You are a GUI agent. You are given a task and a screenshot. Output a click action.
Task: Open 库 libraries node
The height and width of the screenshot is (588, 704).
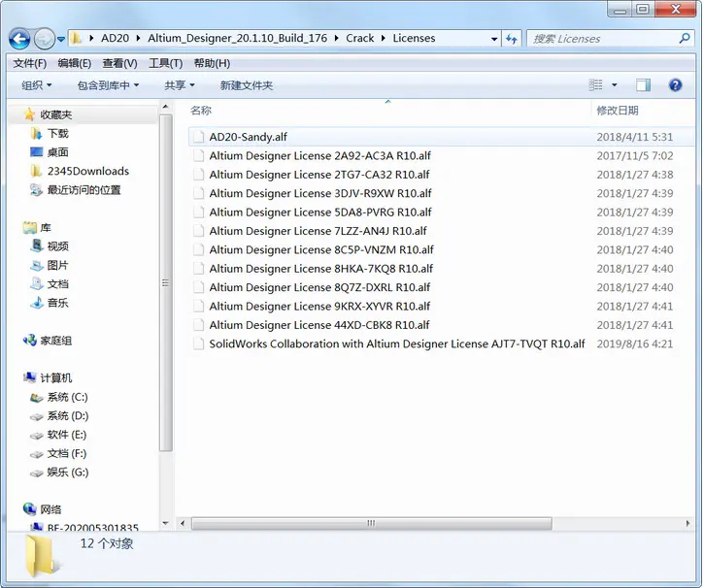tap(46, 228)
